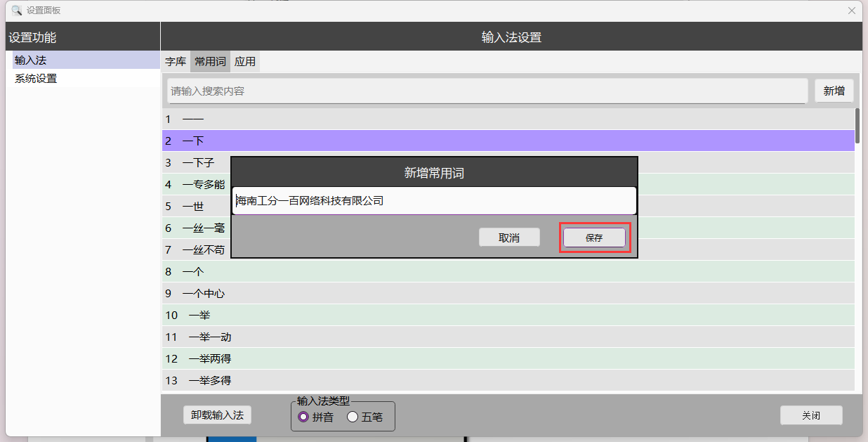The height and width of the screenshot is (442, 868).
Task: Click the magnifier icon in the title bar
Action: tap(17, 11)
